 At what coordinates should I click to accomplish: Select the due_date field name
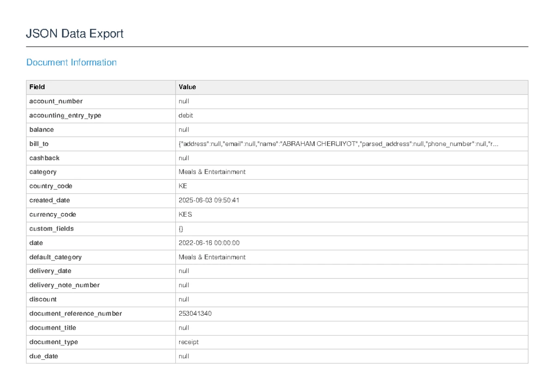pyautogui.click(x=44, y=356)
